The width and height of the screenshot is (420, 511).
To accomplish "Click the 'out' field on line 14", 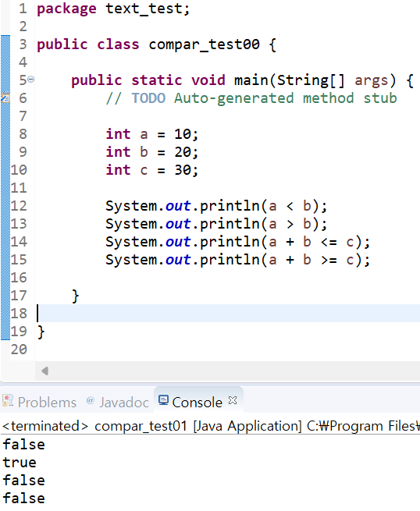I will coord(178,242).
